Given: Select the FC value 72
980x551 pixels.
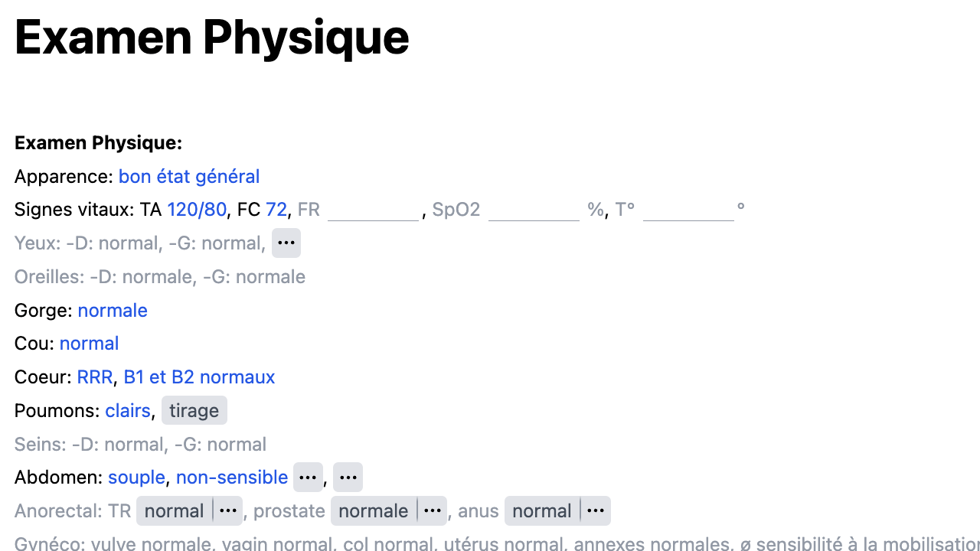Looking at the screenshot, I should click(276, 209).
